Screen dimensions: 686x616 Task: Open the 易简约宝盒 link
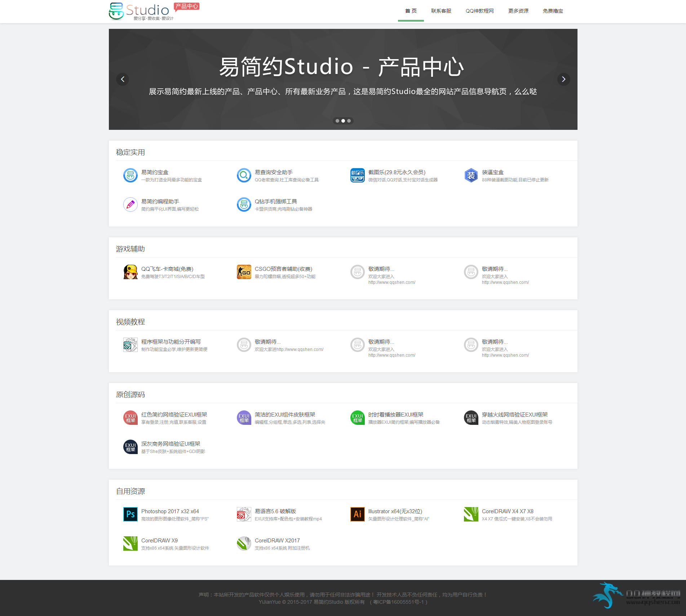[155, 172]
